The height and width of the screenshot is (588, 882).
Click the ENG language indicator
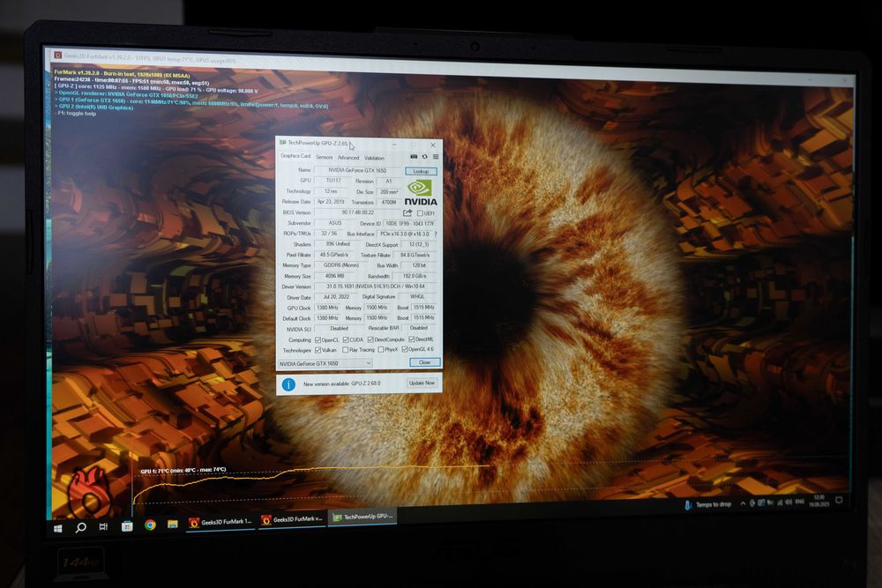pyautogui.click(x=799, y=502)
